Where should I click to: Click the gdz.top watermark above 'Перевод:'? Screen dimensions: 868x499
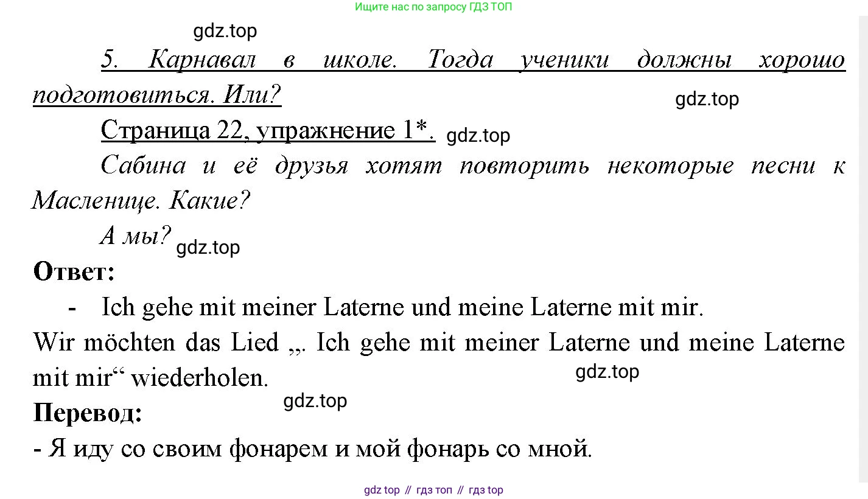tap(315, 401)
